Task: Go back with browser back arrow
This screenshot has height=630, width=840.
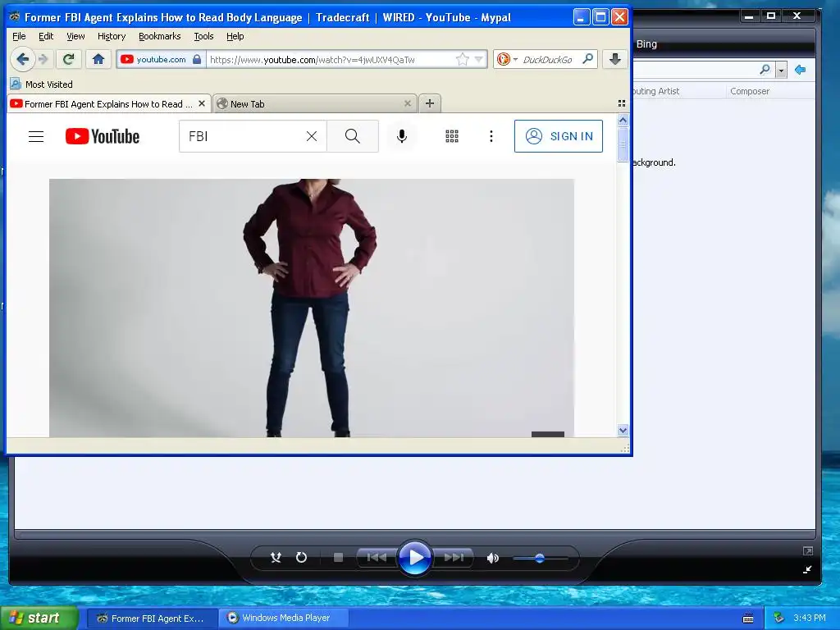Action: 22,59
